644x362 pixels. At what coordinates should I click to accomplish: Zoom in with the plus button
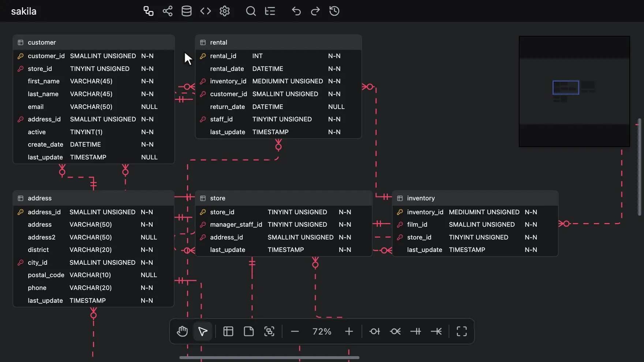tap(349, 331)
